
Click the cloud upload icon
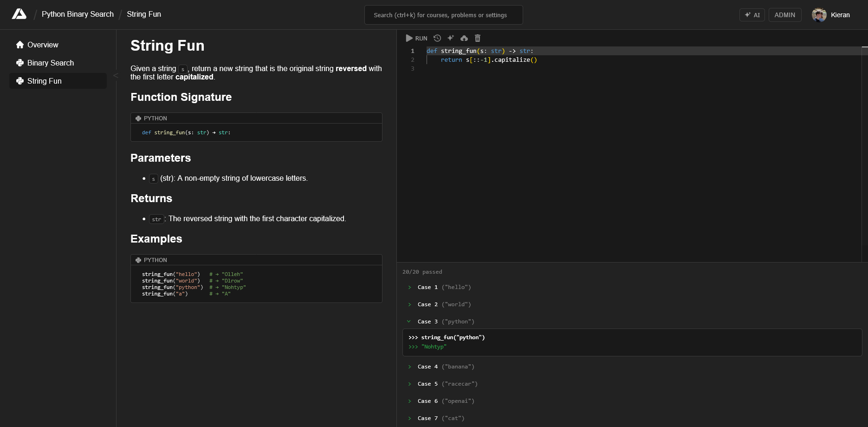point(464,38)
